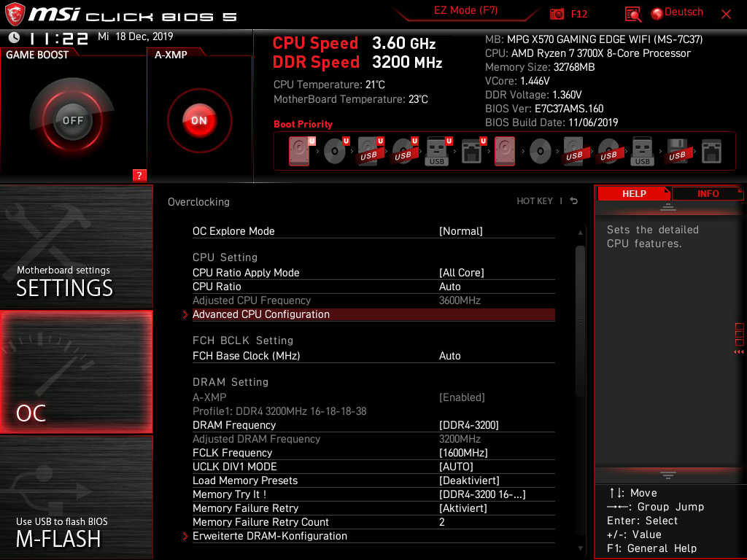Select the legacy USB key boot icon
747x560 pixels.
[643, 151]
